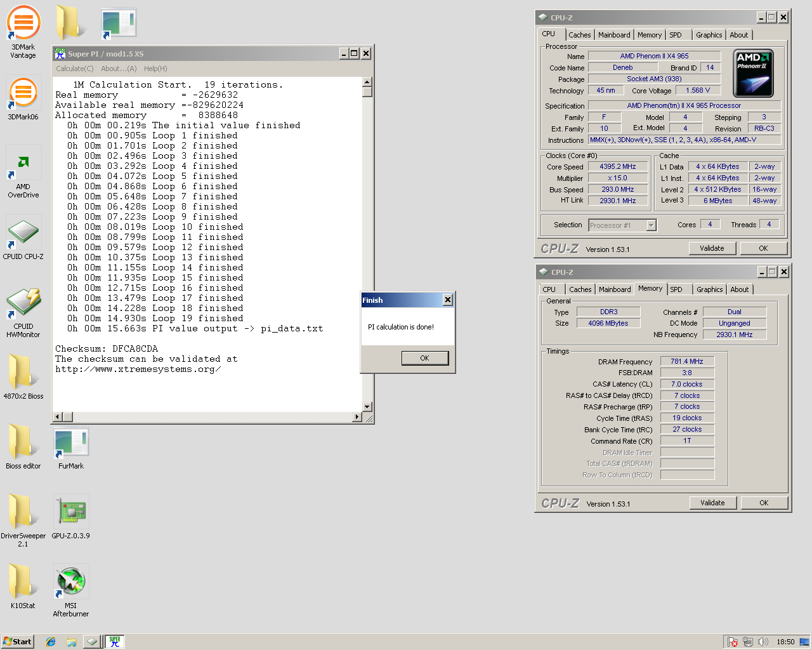This screenshot has width=812, height=650.
Task: Open the Help(H) menu in Super PI
Action: click(155, 69)
